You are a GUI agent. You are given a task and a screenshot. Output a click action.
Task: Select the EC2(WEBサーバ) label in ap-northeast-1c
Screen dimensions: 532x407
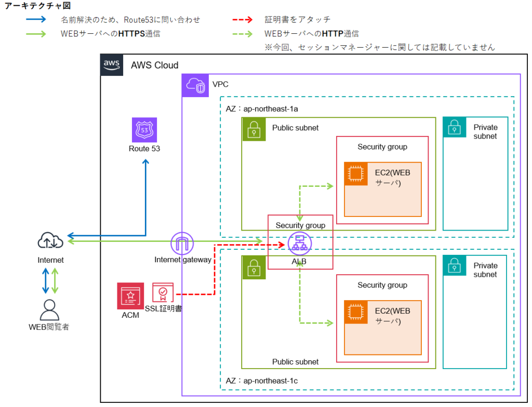[393, 316]
